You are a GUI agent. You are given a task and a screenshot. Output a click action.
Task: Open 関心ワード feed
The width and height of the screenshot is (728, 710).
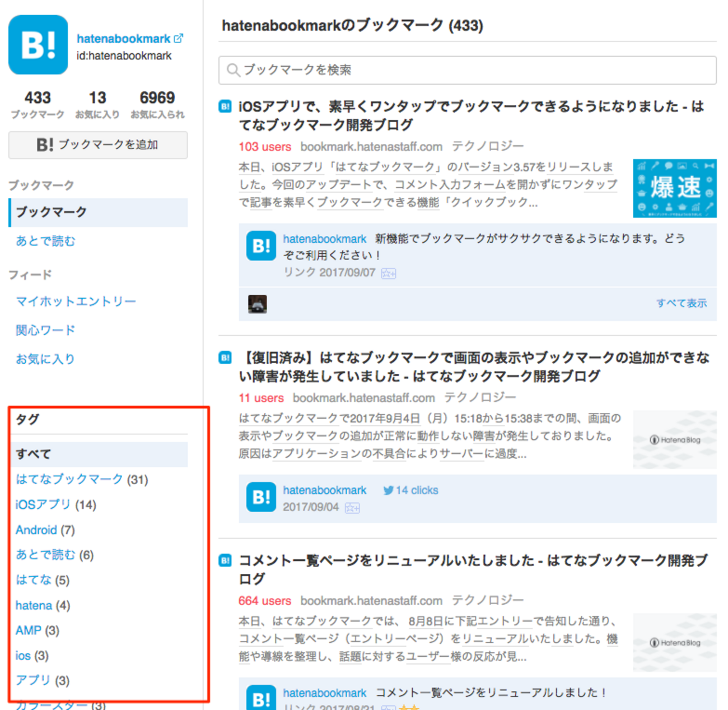[45, 330]
